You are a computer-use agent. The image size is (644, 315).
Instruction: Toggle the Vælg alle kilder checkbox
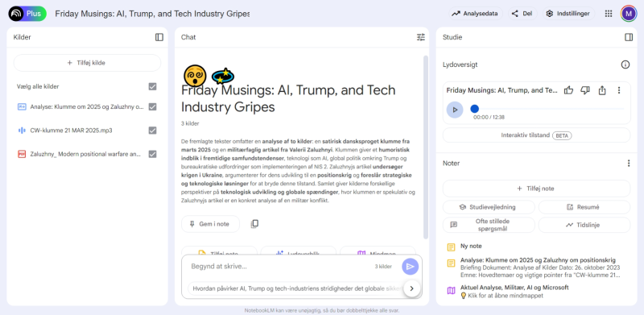(x=152, y=86)
